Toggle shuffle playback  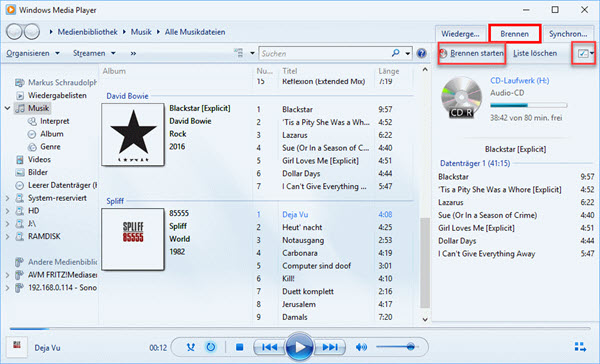[x=191, y=347]
